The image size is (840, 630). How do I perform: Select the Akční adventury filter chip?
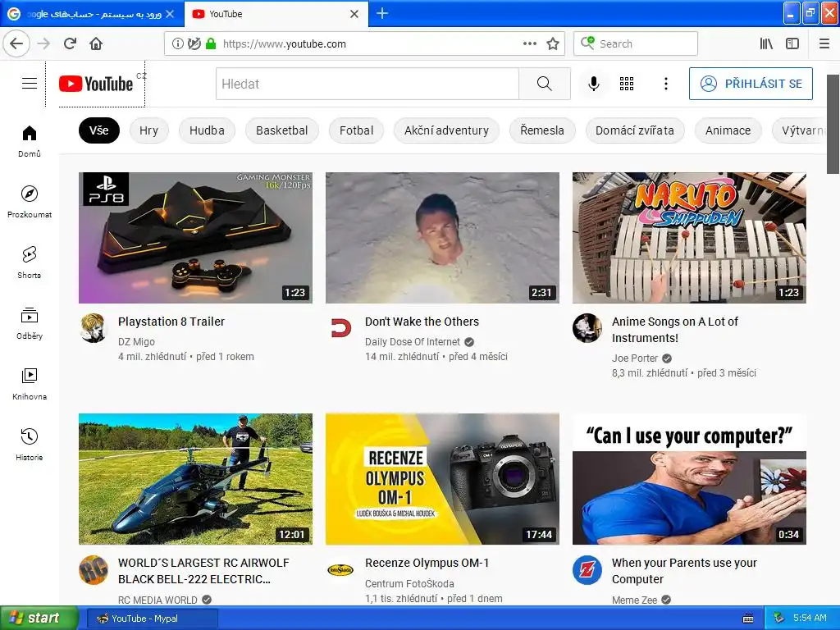click(446, 130)
